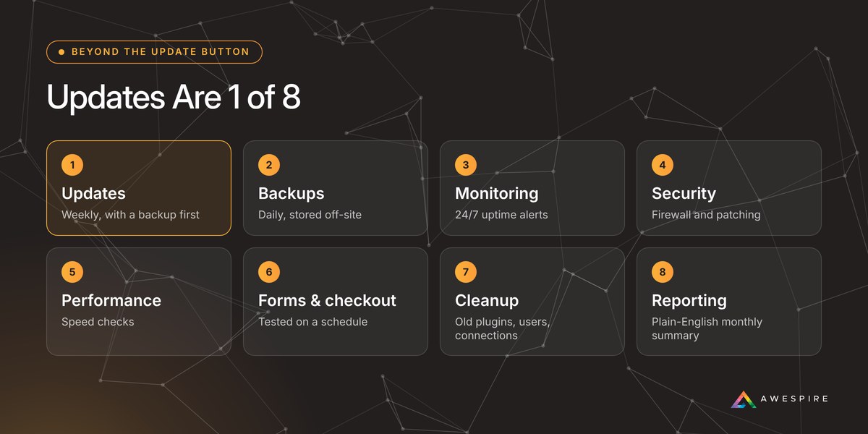This screenshot has height=434, width=868.
Task: Click the text Tested on a schedule
Action: (313, 322)
